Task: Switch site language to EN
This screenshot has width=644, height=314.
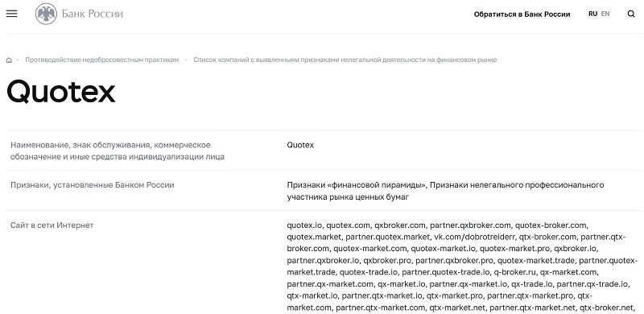Action: pyautogui.click(x=605, y=14)
